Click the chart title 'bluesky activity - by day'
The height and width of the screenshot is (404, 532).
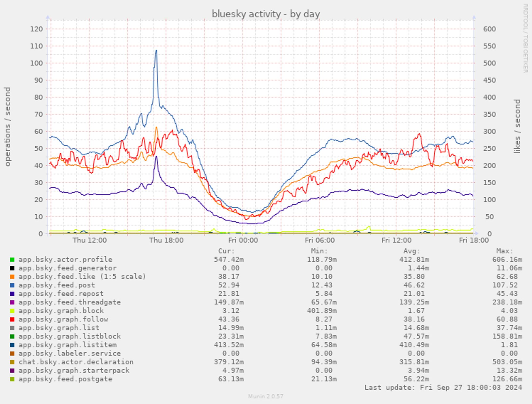[266, 14]
